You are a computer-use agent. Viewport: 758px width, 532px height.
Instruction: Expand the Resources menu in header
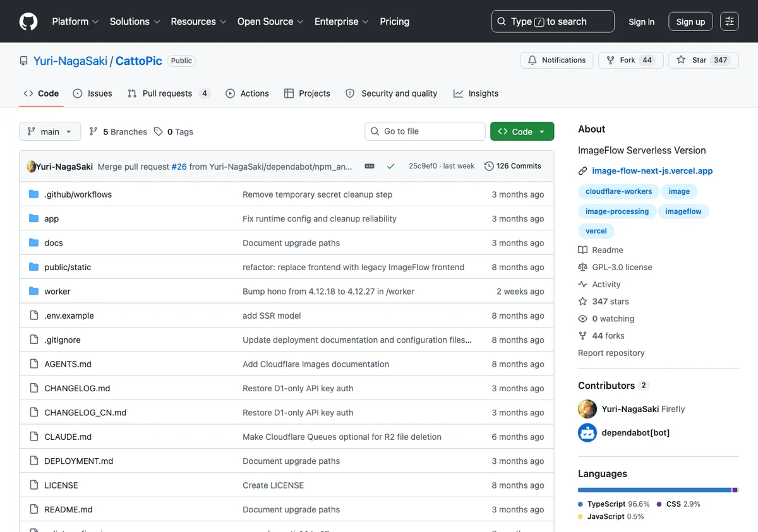point(199,21)
